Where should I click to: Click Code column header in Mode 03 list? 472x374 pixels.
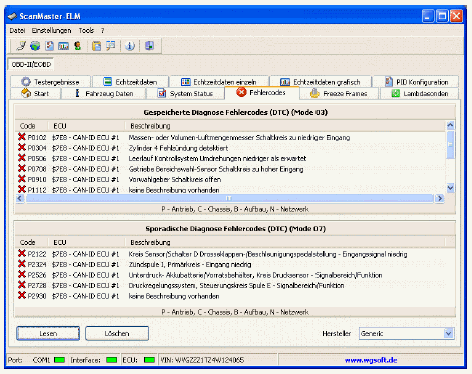[32, 126]
